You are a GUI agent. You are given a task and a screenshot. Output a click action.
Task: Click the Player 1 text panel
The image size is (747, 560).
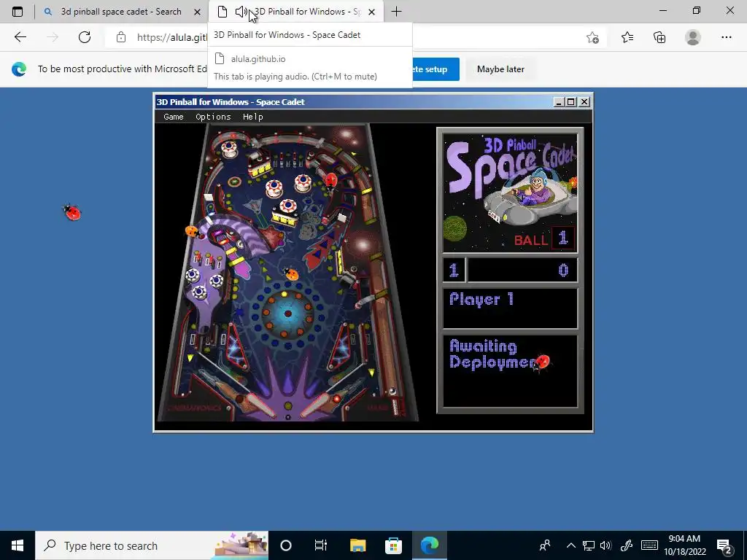point(510,308)
